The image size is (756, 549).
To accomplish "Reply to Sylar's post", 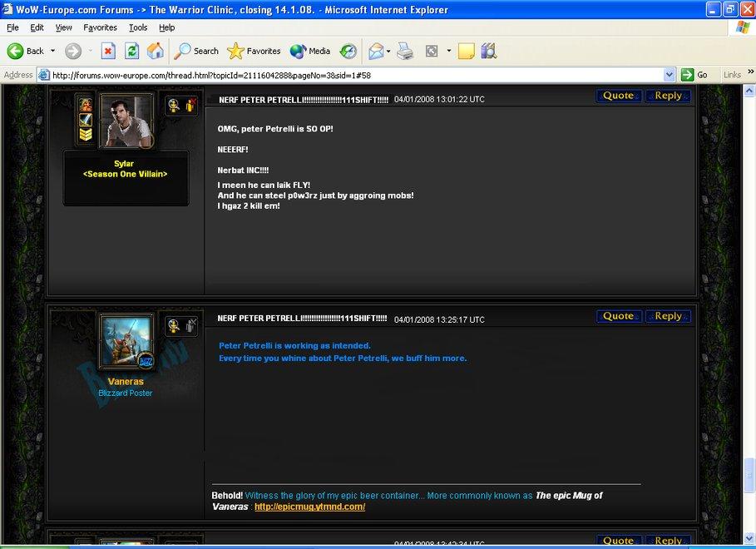I will tap(668, 96).
